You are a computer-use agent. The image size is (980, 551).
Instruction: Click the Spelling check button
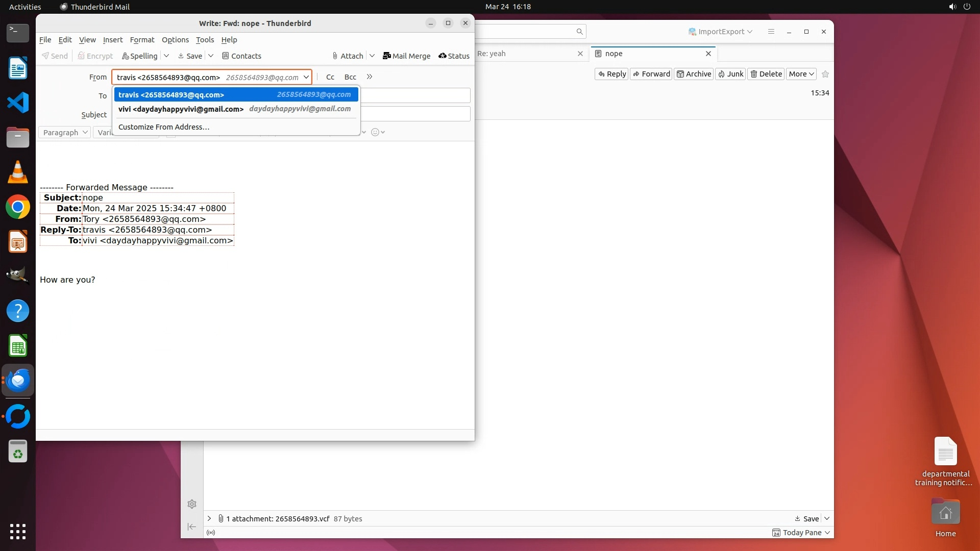[x=139, y=56]
